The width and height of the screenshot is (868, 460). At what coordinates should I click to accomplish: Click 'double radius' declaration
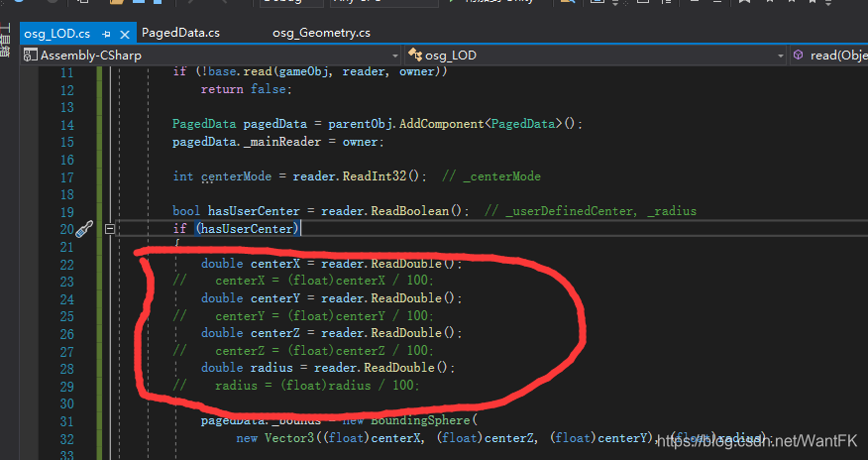247,368
